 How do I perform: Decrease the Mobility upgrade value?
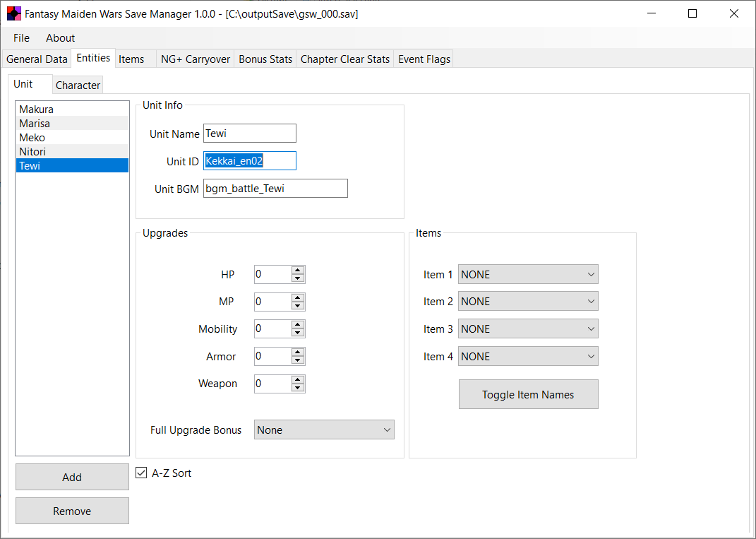pos(298,333)
